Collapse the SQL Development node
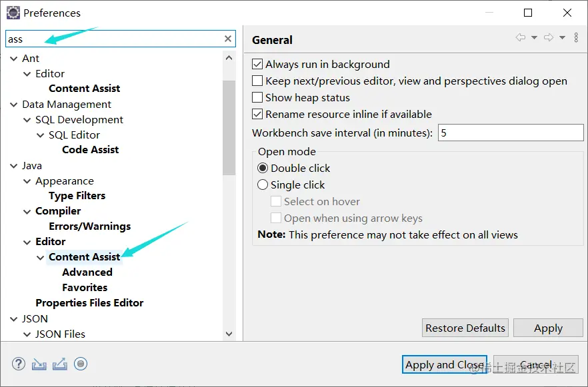588x387 pixels. pos(27,120)
